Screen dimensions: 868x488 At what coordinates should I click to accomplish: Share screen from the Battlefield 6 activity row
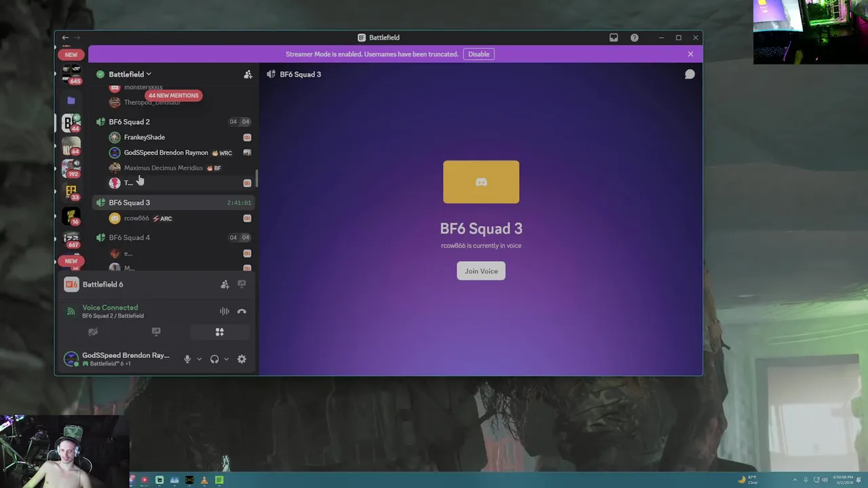(x=241, y=285)
